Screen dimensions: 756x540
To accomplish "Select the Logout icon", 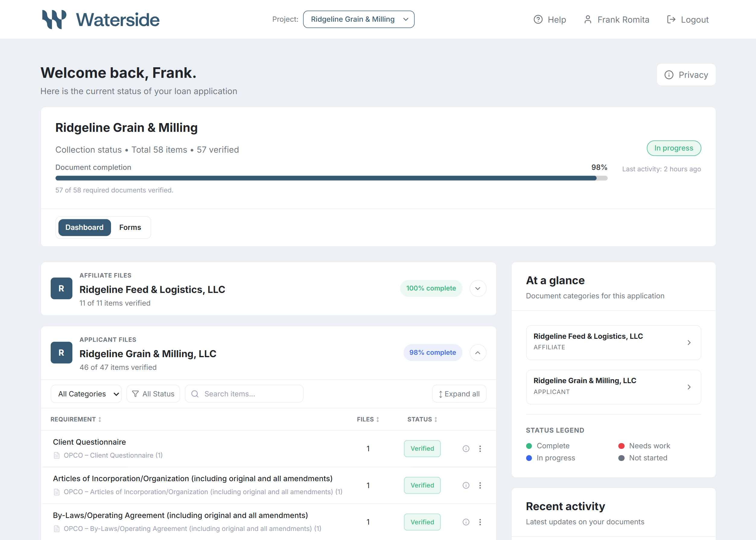I will [671, 20].
